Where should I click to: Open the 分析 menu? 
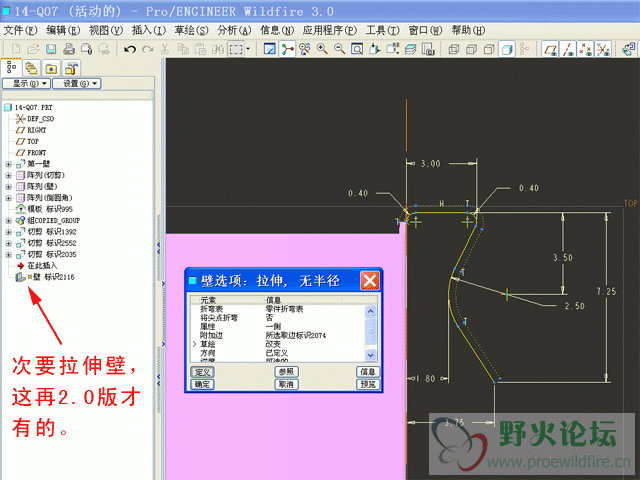point(234,30)
